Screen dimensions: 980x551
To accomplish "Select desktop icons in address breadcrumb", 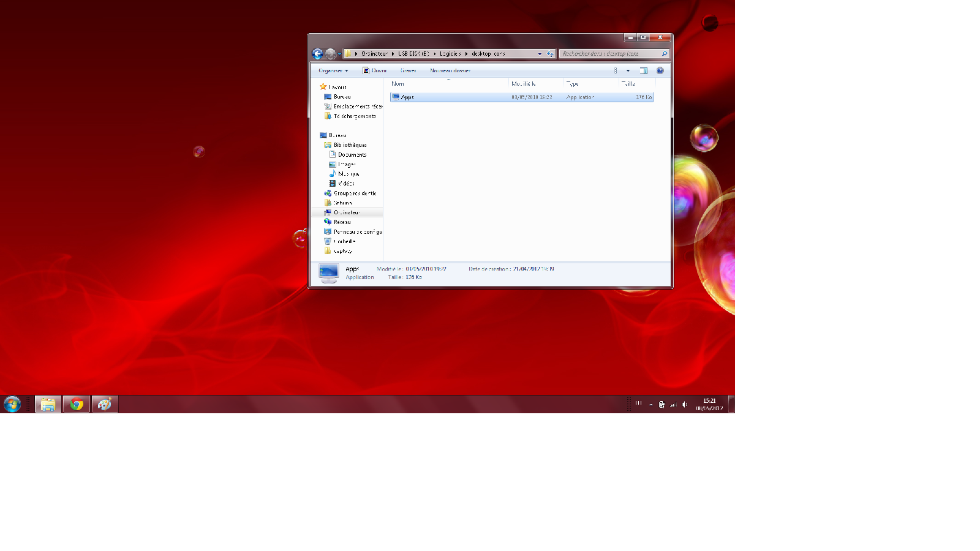I will coord(488,54).
